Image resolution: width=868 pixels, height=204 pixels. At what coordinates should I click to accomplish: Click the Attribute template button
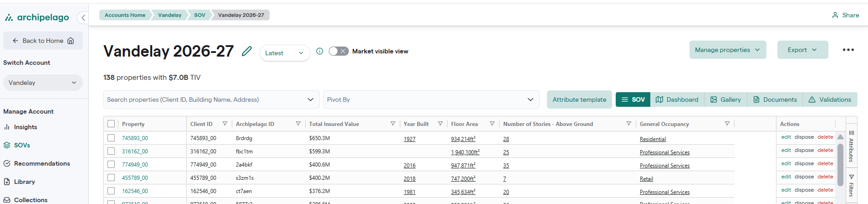[579, 99]
